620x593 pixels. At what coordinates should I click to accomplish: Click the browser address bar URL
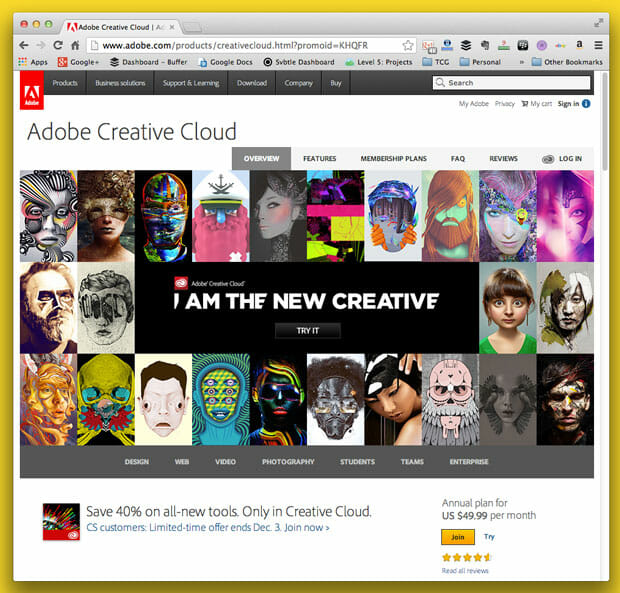click(x=235, y=45)
